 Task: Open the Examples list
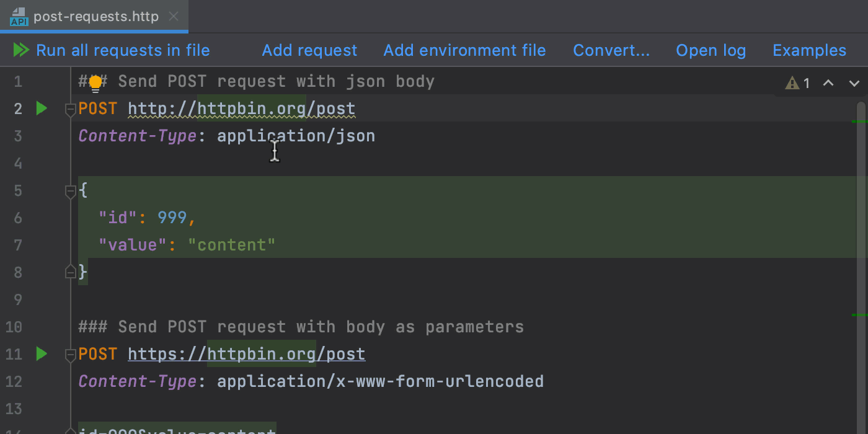(809, 50)
